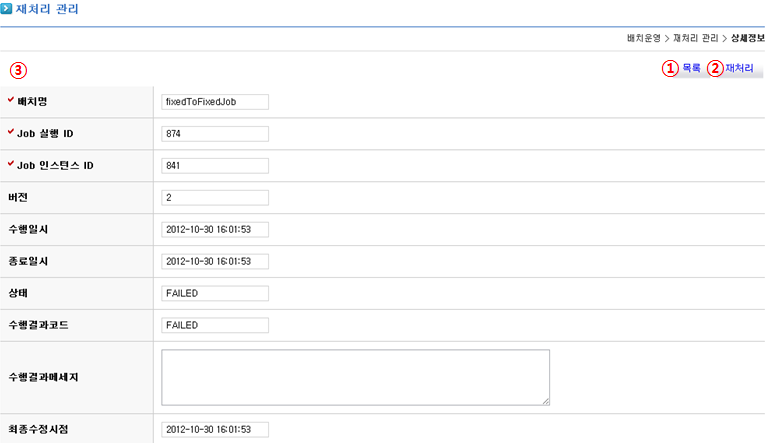Viewport: 768px width, 443px height.
Task: Go to 재처리 관리 in the breadcrumb path
Action: [697, 38]
